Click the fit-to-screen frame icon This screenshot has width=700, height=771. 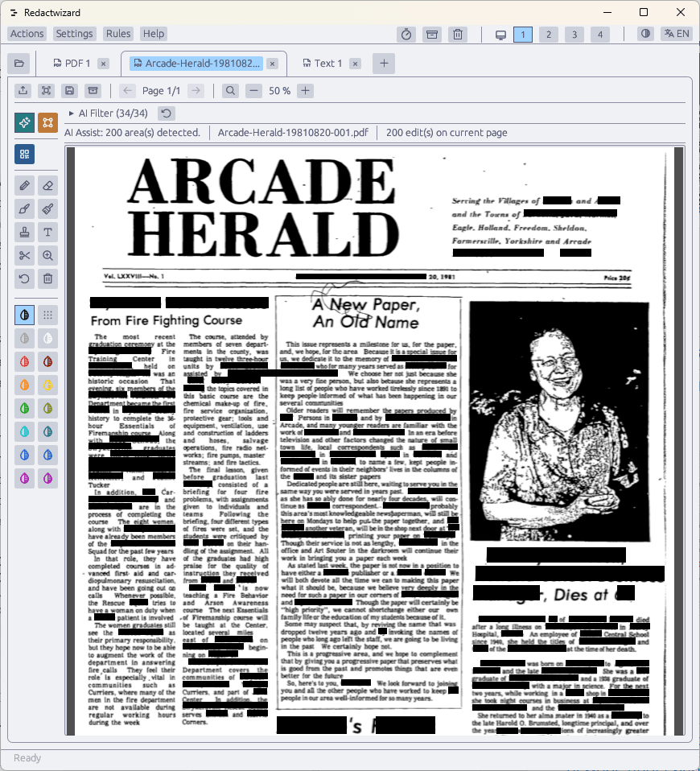coord(46,90)
